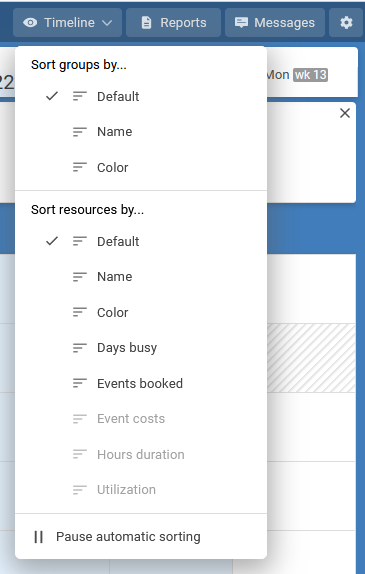Click the eye icon in Timeline button
This screenshot has width=365, height=574.
(30, 23)
